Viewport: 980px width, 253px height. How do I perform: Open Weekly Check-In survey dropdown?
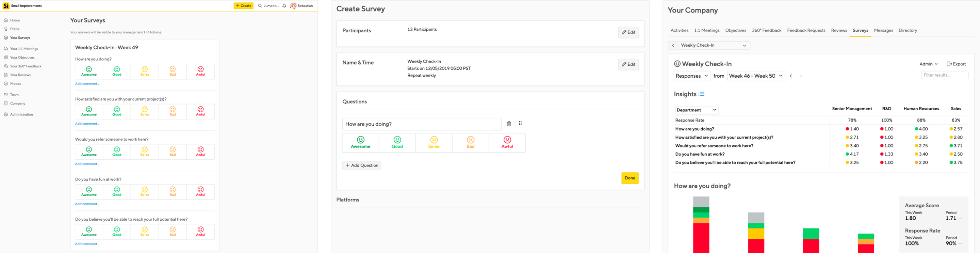[714, 45]
